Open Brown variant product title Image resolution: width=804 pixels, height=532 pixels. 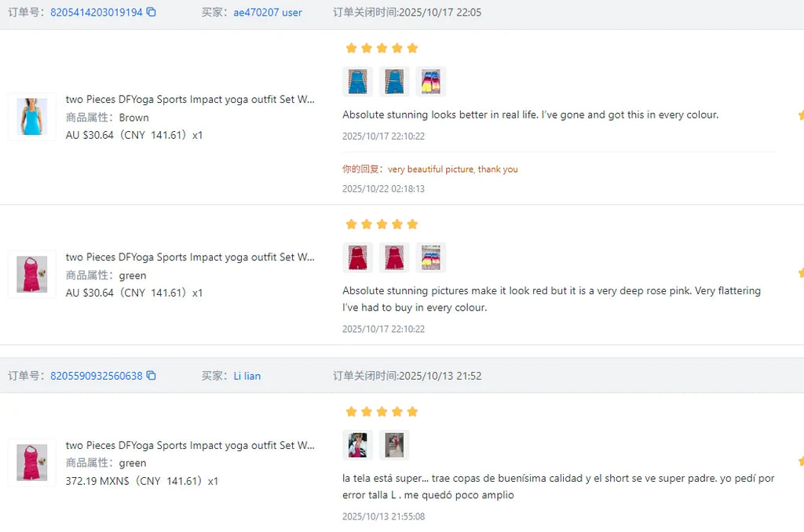pyautogui.click(x=190, y=100)
